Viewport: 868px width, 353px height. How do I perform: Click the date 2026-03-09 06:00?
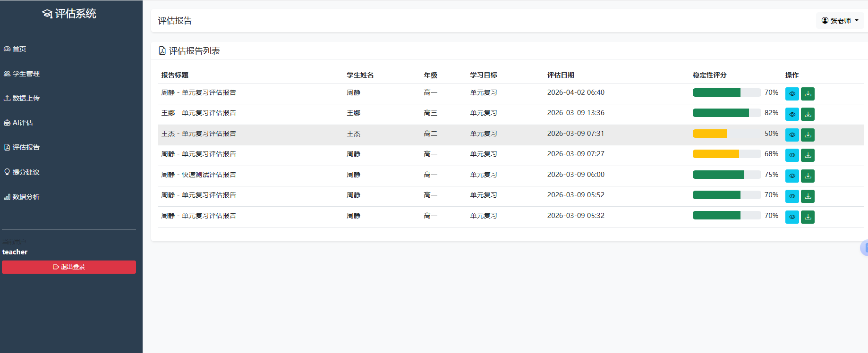pos(576,175)
